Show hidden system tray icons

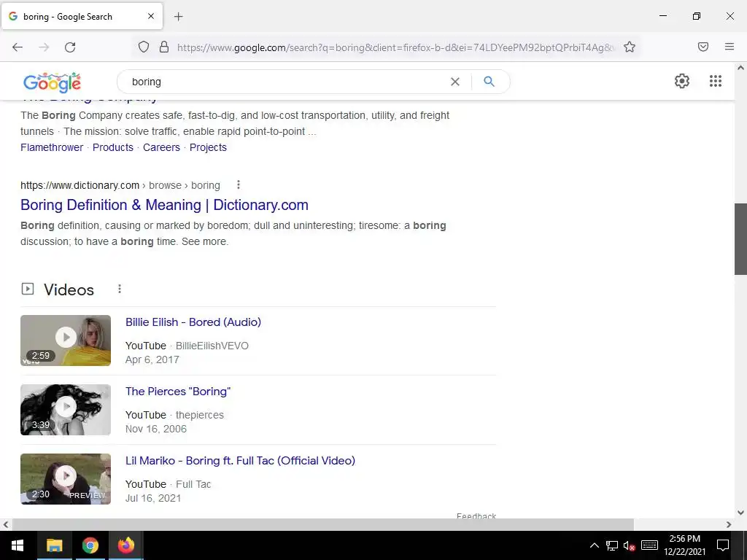tap(594, 545)
